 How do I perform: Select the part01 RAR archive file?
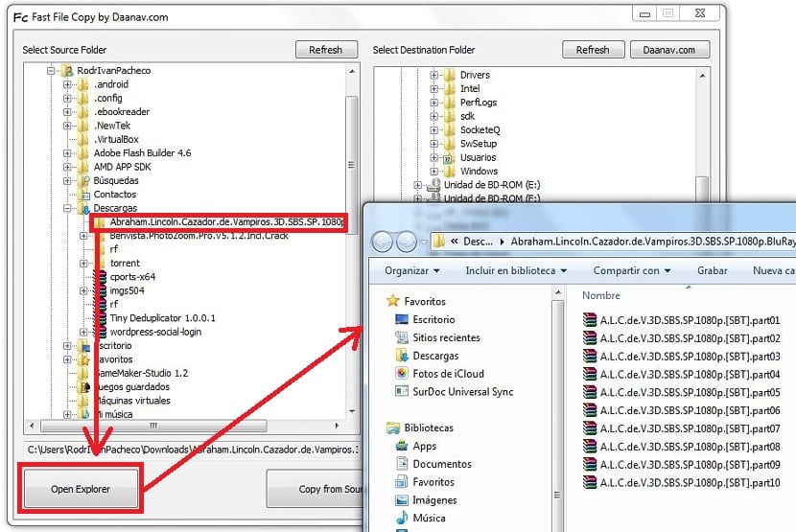681,320
